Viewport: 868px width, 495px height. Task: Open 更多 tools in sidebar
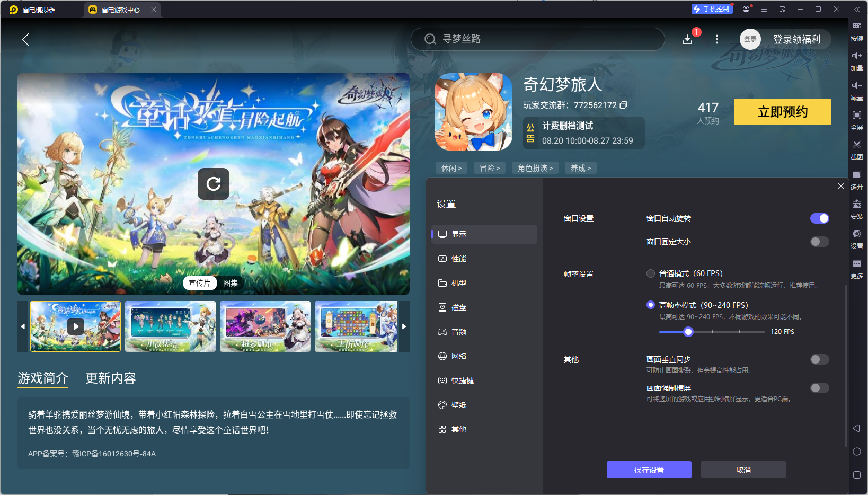click(857, 269)
